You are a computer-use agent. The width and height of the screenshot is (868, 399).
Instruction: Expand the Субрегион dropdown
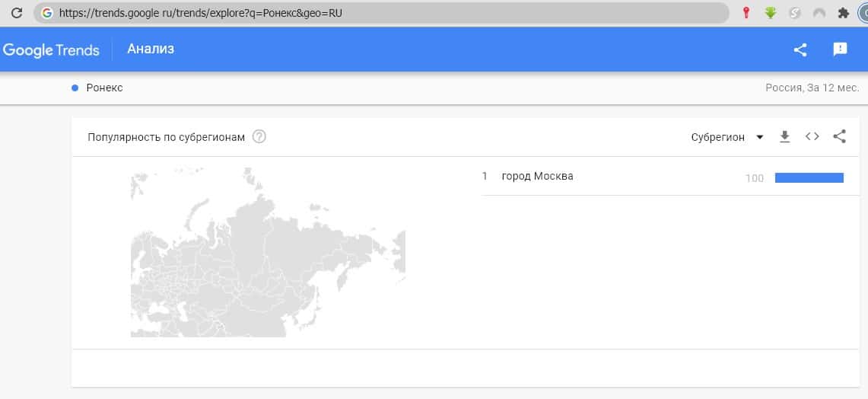click(727, 137)
